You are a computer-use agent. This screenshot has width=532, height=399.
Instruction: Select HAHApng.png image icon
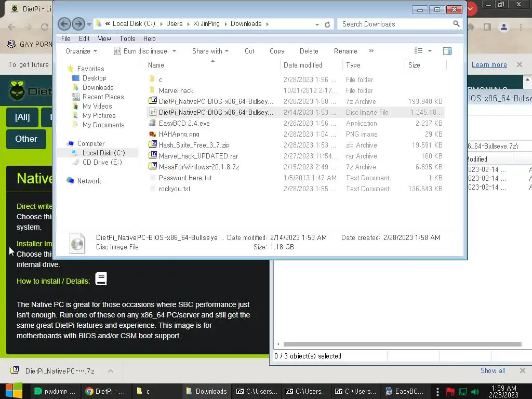pos(153,134)
